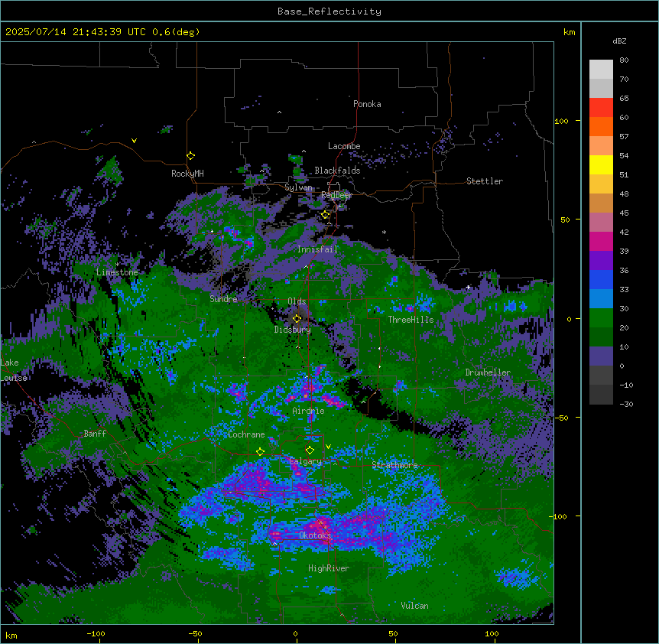Pick the magenta 39-42 dBZ legend swatch
659x644 pixels.
(601, 241)
